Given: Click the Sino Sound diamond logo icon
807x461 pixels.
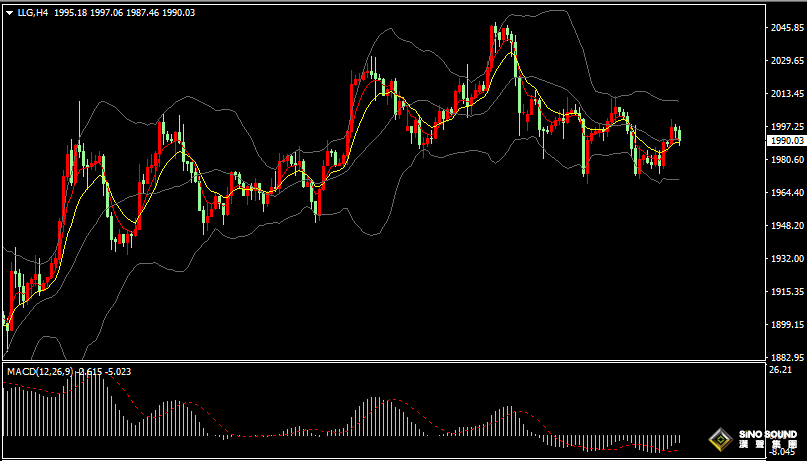Looking at the screenshot, I should point(719,438).
